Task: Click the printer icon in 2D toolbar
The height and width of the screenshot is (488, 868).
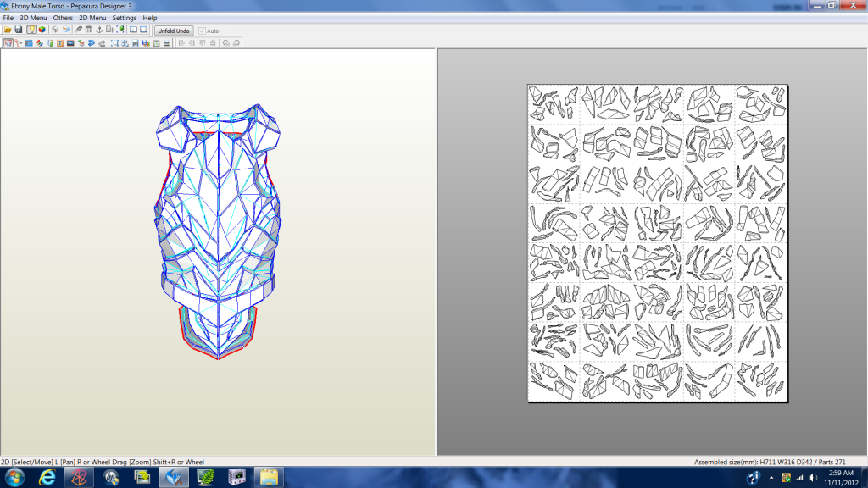Action: click(x=167, y=43)
